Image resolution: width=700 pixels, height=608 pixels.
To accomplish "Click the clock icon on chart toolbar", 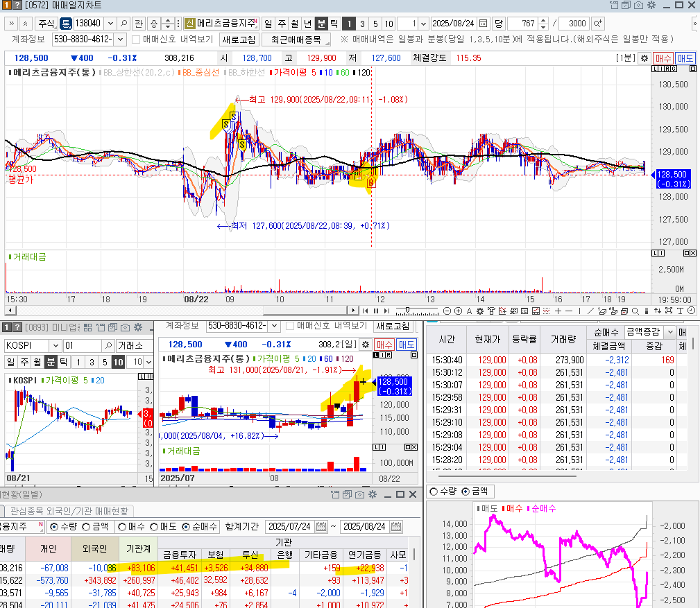I will point(691,311).
